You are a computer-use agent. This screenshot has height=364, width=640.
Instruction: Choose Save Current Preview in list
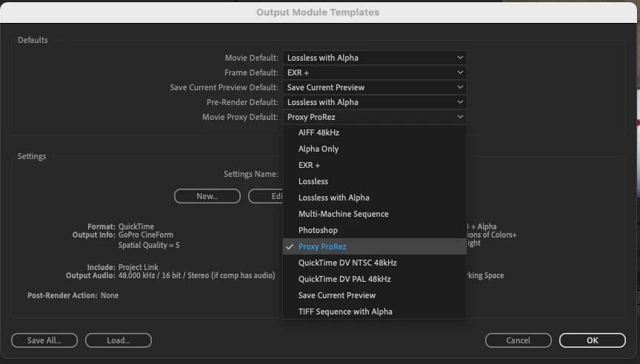(x=375, y=295)
